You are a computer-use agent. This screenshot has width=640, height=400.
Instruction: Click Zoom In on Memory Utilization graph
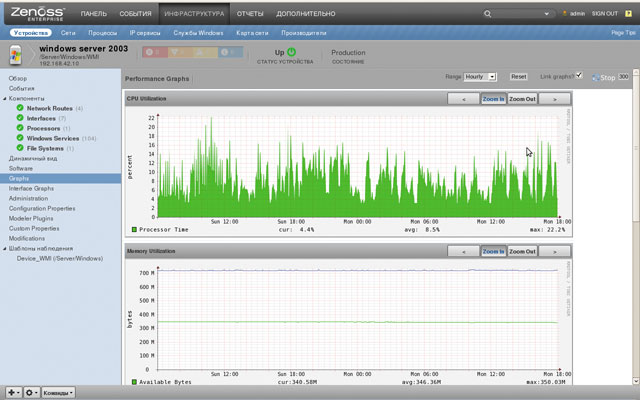point(493,251)
